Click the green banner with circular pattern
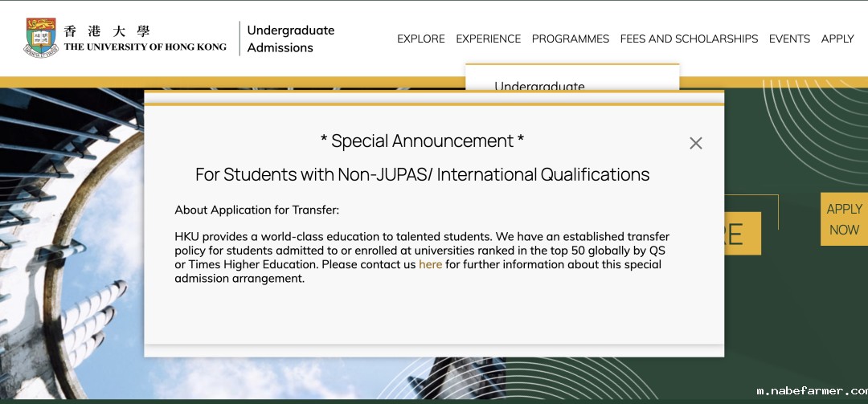The image size is (868, 404). click(796, 321)
